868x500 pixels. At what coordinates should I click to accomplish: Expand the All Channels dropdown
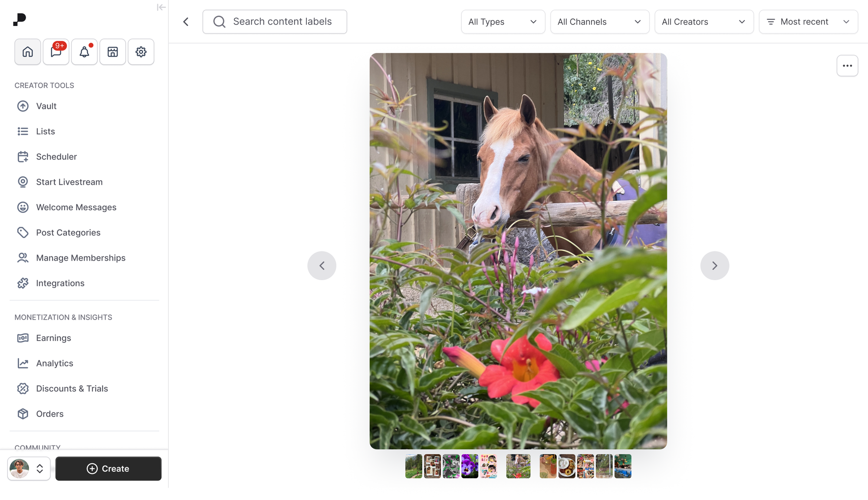pos(600,22)
